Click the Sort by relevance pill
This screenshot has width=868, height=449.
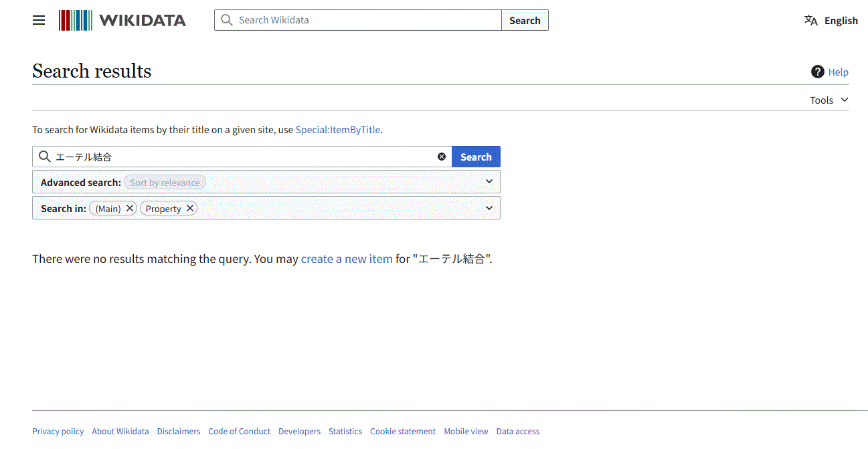pos(165,182)
